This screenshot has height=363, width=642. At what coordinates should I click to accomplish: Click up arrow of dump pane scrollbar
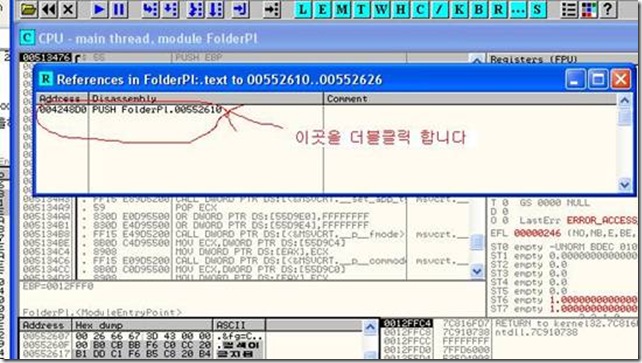pos(370,327)
